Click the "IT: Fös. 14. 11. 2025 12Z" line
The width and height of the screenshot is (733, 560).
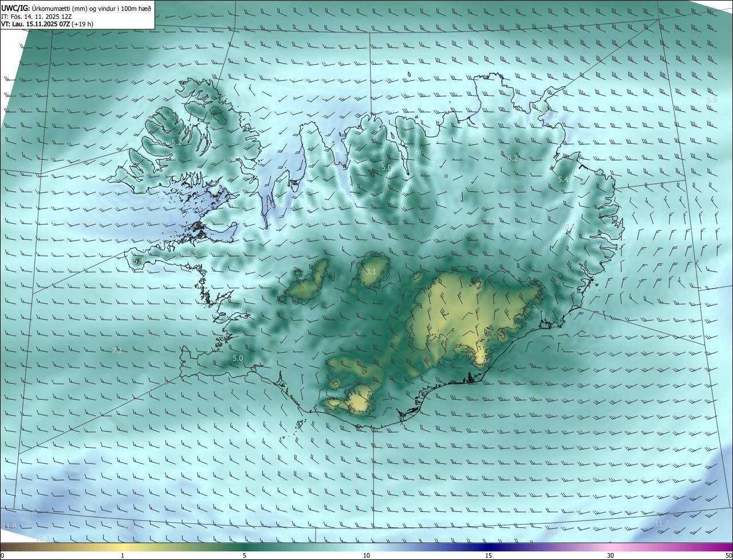(36, 16)
